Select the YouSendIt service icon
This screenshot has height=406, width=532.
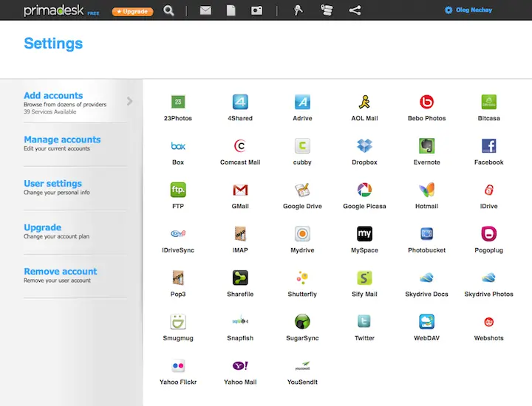coord(302,366)
